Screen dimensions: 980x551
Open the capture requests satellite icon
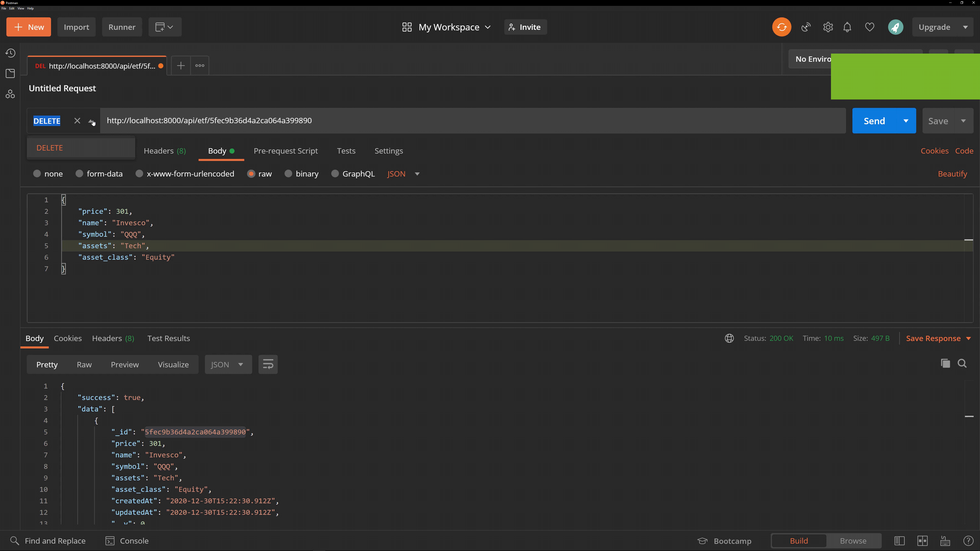click(806, 27)
